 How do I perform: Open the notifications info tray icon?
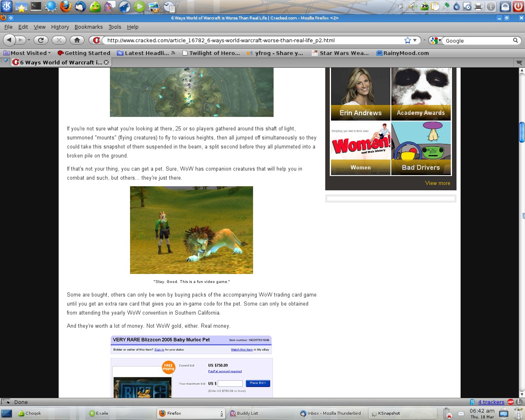491,6
